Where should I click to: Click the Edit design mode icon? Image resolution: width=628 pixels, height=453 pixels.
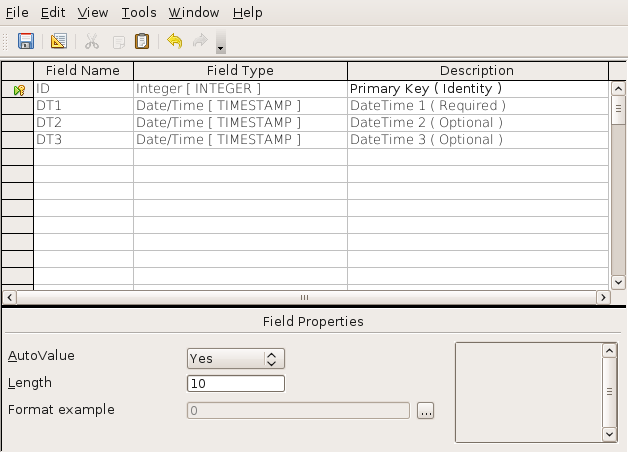point(58,42)
